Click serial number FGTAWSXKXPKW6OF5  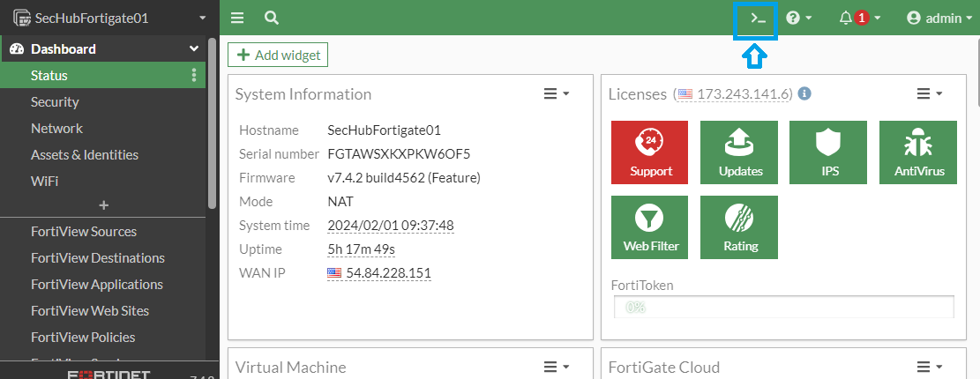399,154
